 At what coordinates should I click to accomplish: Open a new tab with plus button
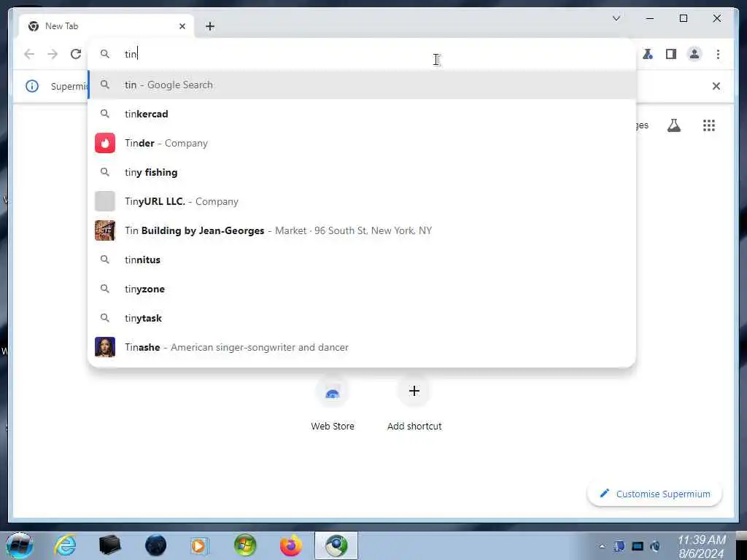coord(210,26)
